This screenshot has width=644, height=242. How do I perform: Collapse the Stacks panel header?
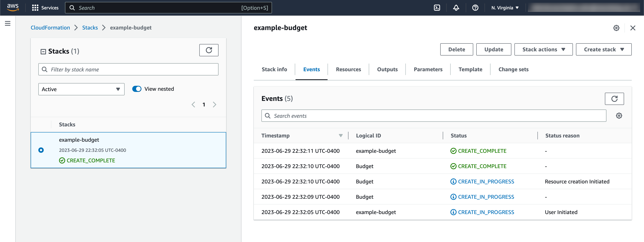[43, 52]
